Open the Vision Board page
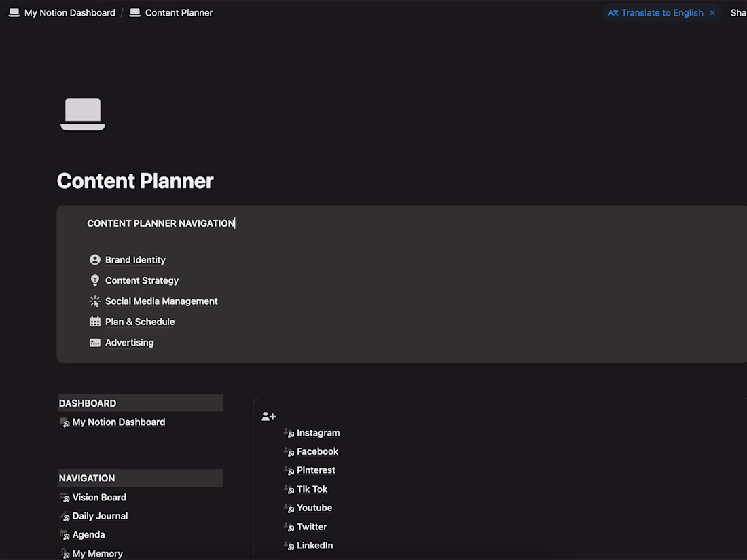The height and width of the screenshot is (560, 747). (99, 498)
